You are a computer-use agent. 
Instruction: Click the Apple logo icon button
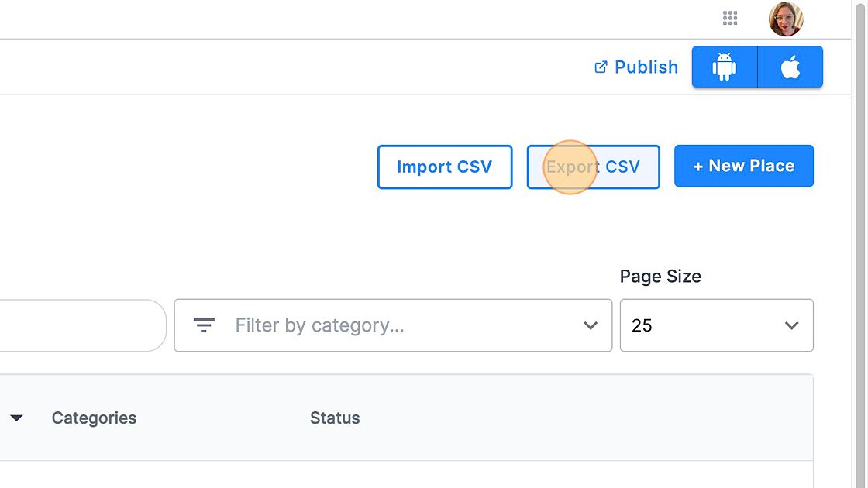(x=790, y=67)
